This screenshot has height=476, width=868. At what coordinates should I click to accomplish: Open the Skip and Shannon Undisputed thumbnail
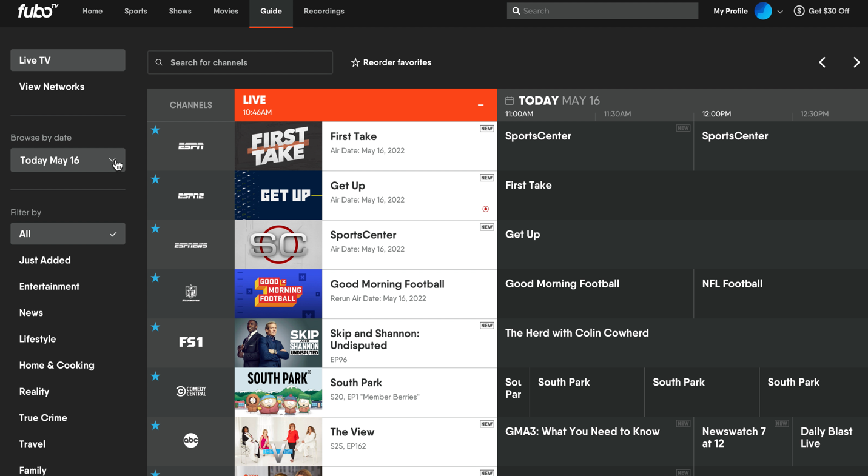pyautogui.click(x=278, y=343)
